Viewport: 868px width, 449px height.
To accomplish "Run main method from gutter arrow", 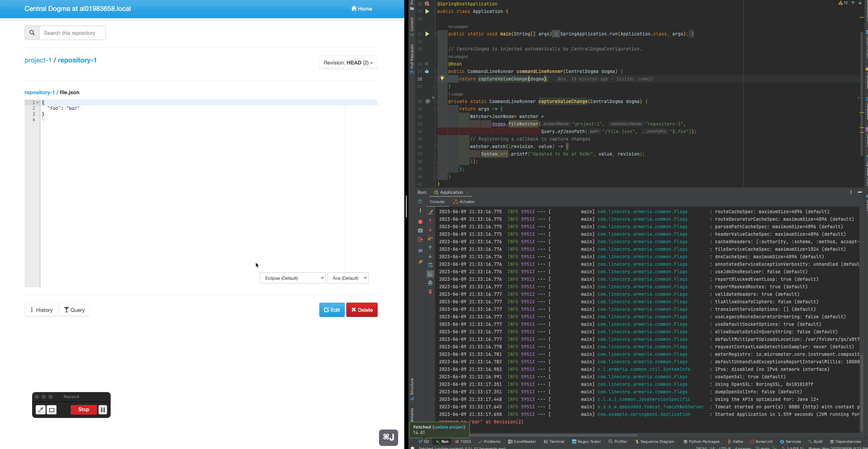I will click(427, 34).
